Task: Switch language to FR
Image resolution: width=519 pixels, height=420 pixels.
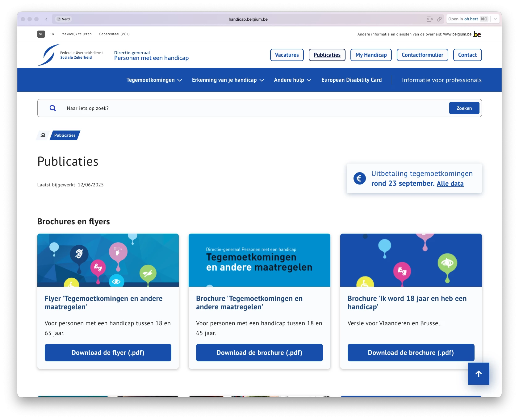Action: (52, 34)
